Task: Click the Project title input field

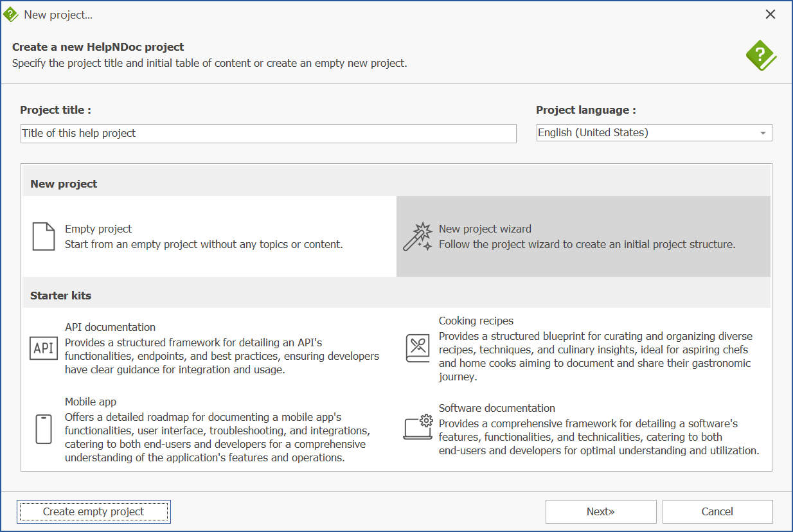Action: tap(269, 133)
